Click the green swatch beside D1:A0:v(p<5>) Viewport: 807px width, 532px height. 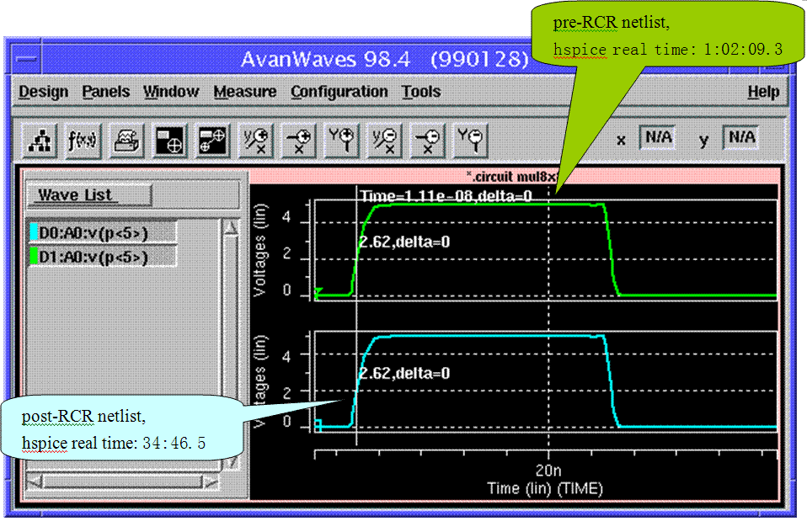34,256
